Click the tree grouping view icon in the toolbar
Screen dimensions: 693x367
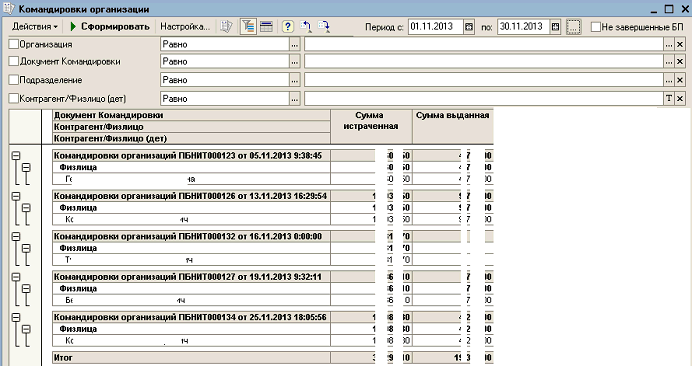pyautogui.click(x=248, y=27)
